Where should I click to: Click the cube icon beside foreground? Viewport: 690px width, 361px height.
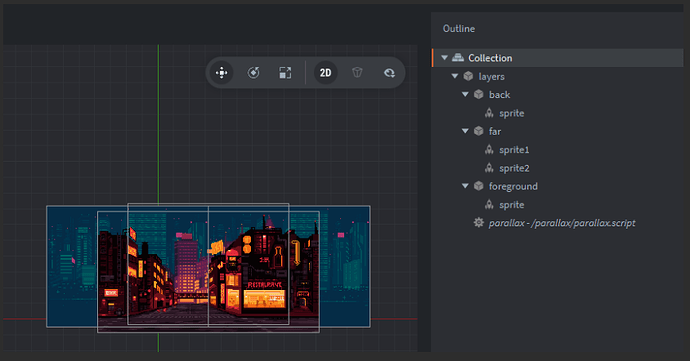[x=479, y=186]
